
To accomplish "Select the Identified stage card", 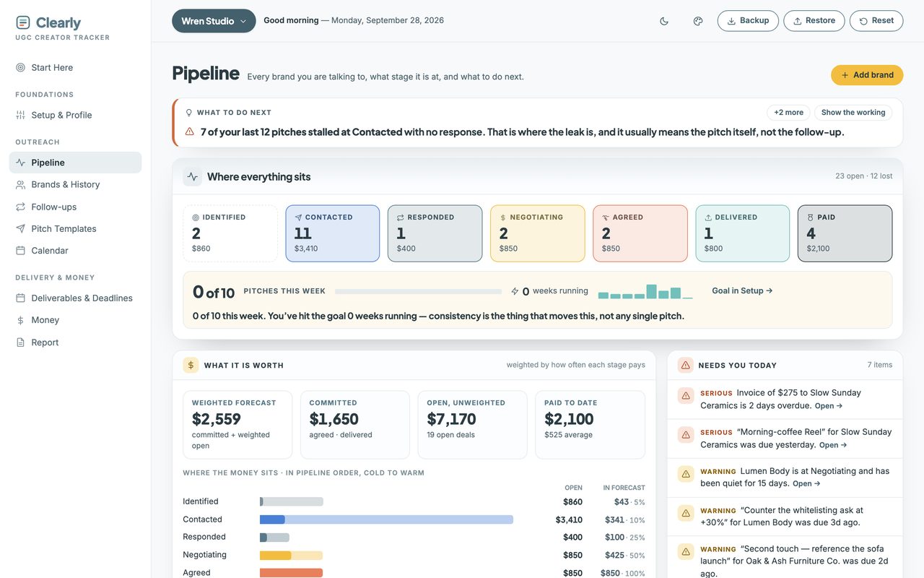I will click(230, 233).
